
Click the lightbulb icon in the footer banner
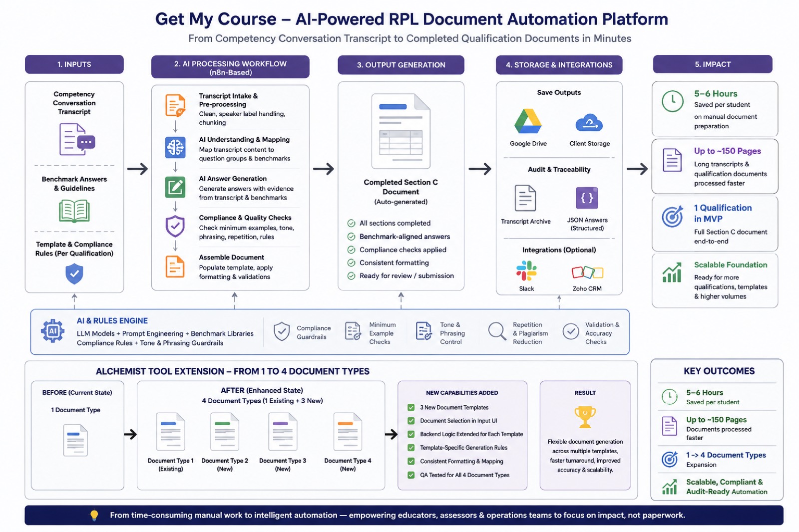point(94,516)
